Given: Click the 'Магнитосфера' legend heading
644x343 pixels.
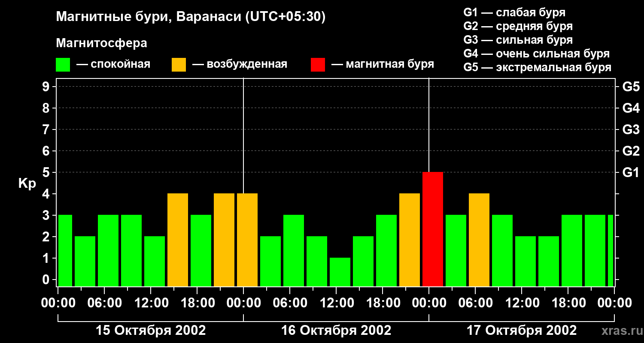Looking at the screenshot, I should coord(101,43).
